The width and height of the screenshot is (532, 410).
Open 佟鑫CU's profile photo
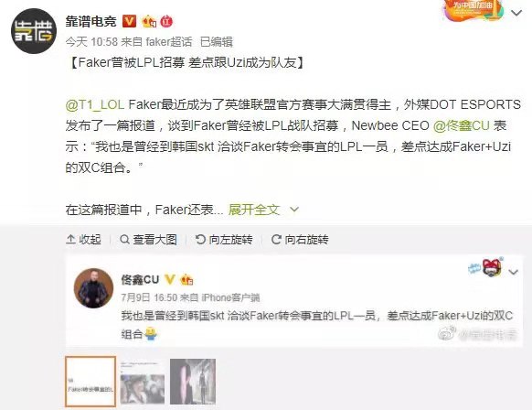pyautogui.click(x=93, y=288)
